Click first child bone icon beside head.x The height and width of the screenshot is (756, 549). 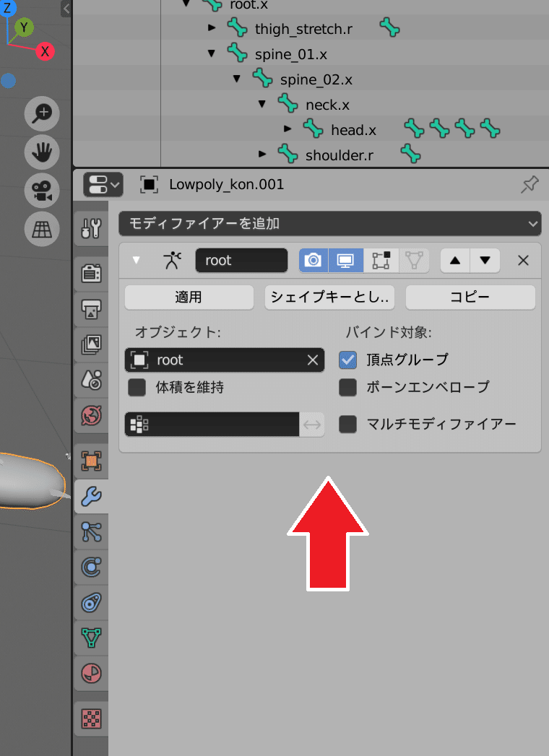tap(415, 129)
